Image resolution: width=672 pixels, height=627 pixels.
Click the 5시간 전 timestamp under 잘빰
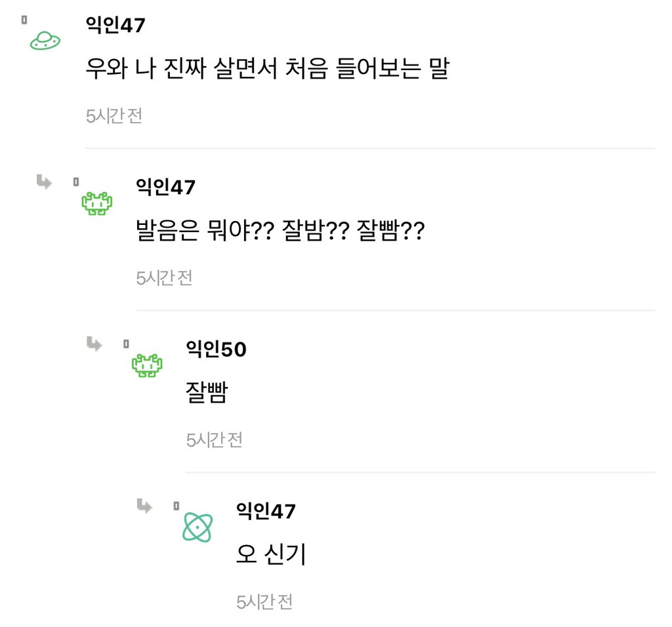point(215,440)
